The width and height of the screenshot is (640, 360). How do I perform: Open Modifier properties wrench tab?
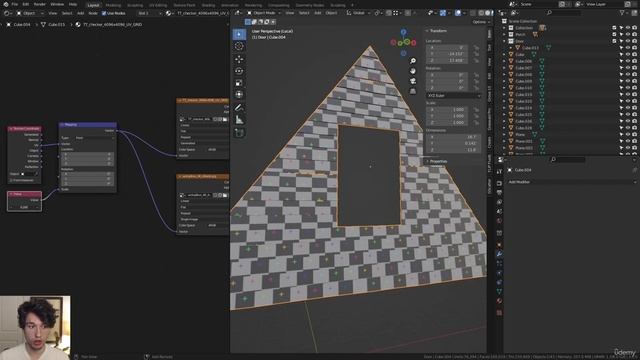coord(499,254)
